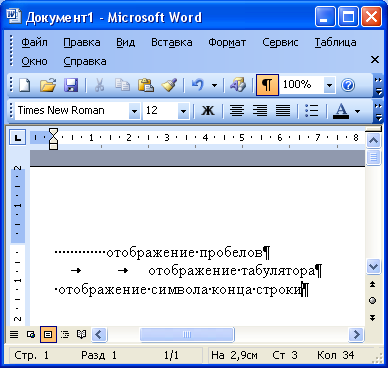Paste from clipboard icon
The width and height of the screenshot is (388, 368).
146,85
